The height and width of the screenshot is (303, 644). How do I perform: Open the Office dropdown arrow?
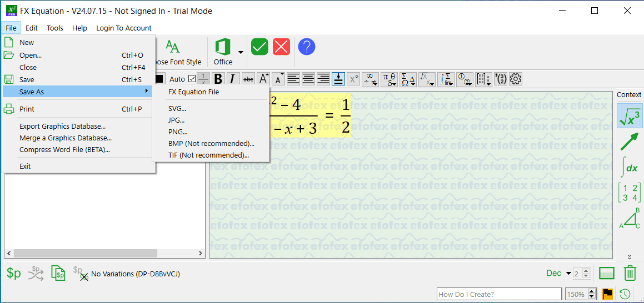coord(241,52)
